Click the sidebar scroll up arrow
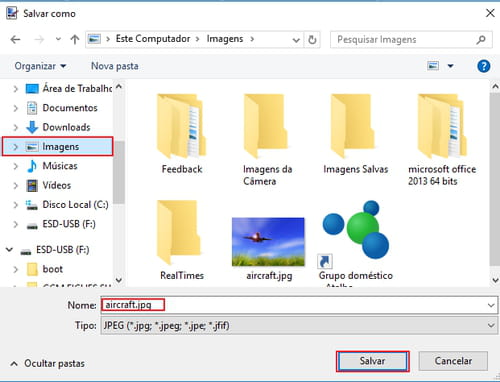The height and width of the screenshot is (382, 500). click(119, 87)
